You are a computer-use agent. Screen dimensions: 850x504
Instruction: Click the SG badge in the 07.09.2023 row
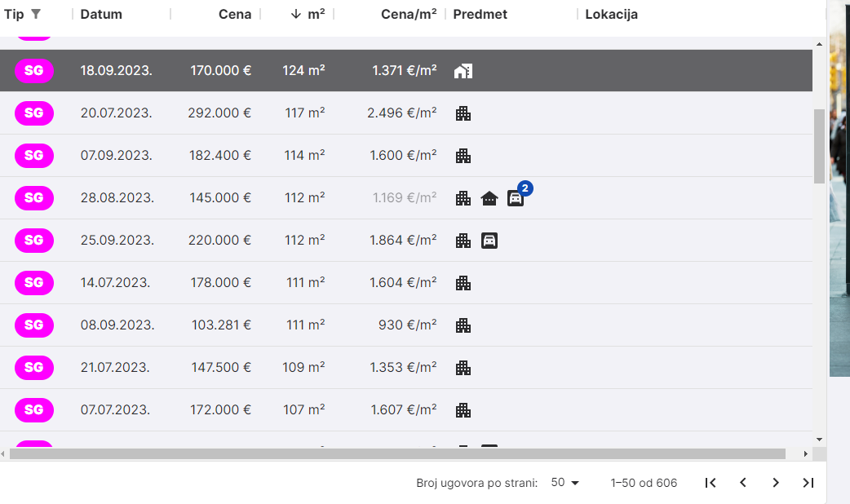[x=34, y=156]
